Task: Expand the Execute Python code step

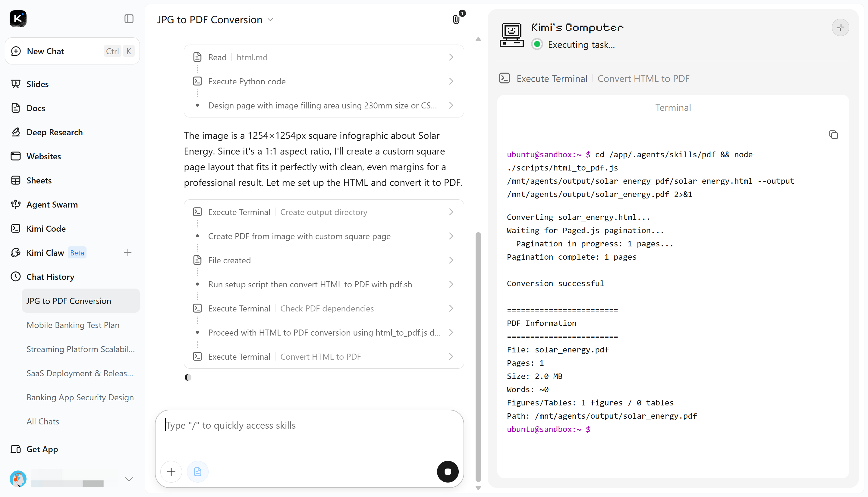Action: [324, 81]
